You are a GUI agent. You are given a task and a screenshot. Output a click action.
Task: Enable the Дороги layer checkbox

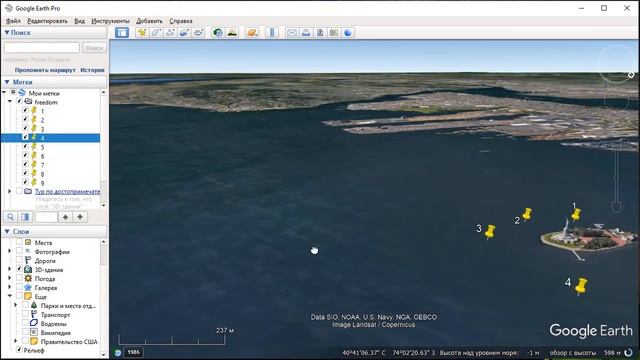(x=19, y=260)
